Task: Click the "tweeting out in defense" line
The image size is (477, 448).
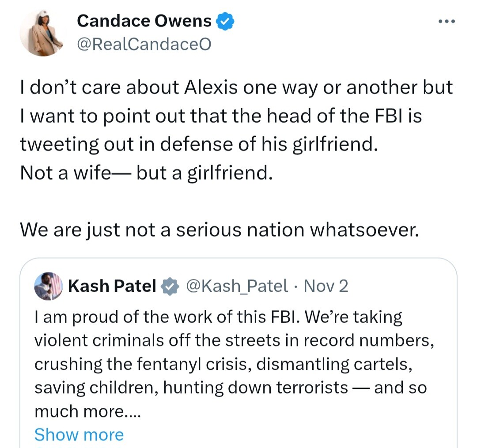Action: pyautogui.click(x=199, y=145)
